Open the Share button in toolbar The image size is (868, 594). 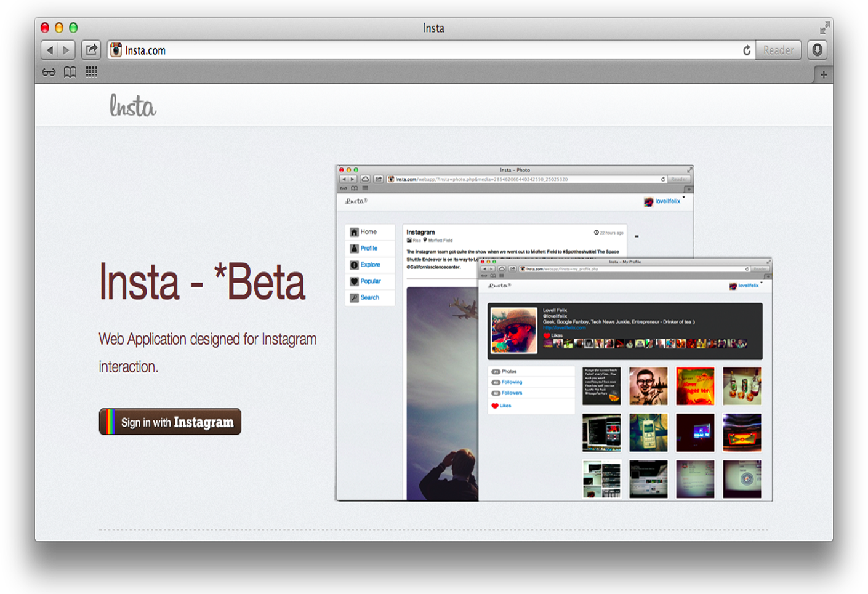pyautogui.click(x=91, y=50)
